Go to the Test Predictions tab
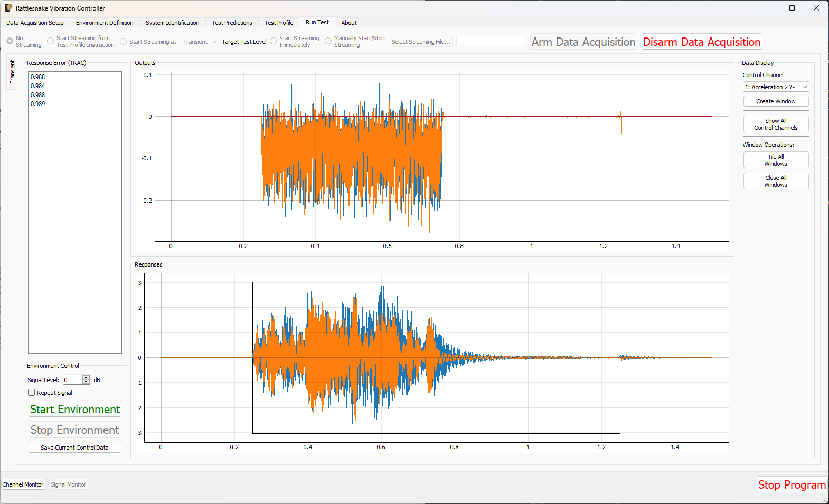The image size is (829, 504). (x=232, y=23)
